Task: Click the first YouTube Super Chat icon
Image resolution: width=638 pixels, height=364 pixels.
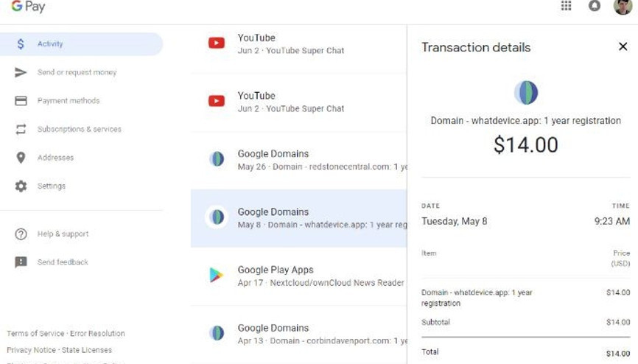Action: (x=217, y=43)
